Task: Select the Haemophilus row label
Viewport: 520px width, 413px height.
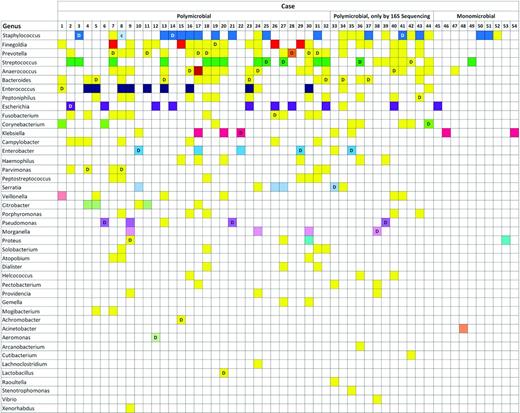Action: (x=18, y=161)
